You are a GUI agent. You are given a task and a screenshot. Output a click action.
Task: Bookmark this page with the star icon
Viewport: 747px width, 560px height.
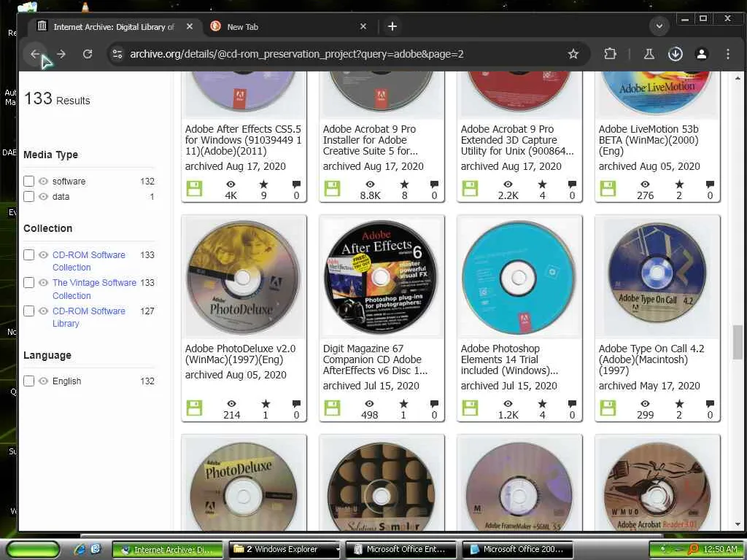pos(573,54)
